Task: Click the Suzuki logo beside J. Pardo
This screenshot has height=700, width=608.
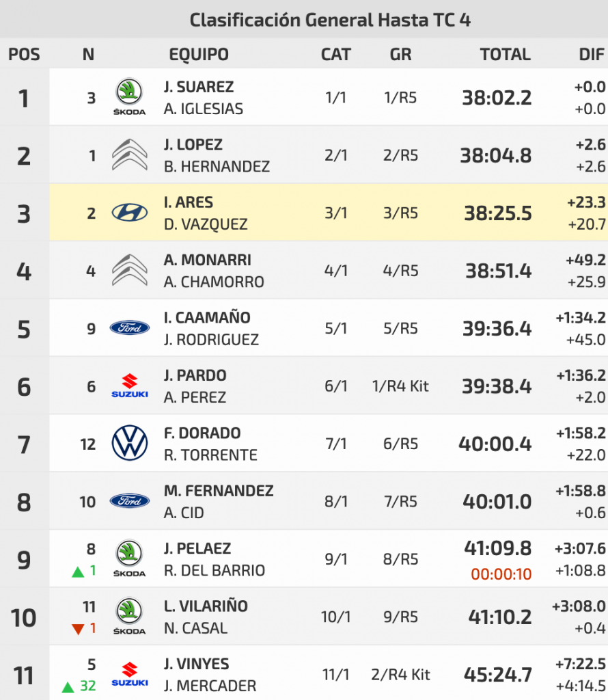Action: tap(129, 386)
